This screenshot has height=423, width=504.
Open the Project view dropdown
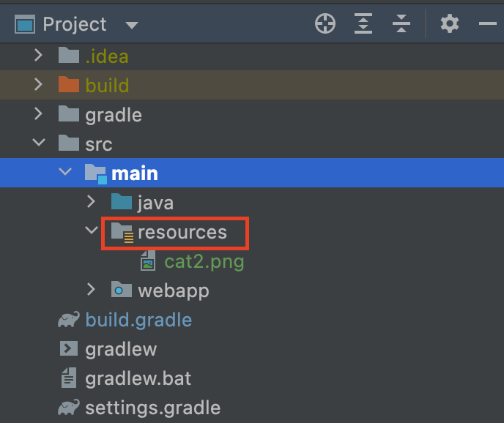point(132,25)
